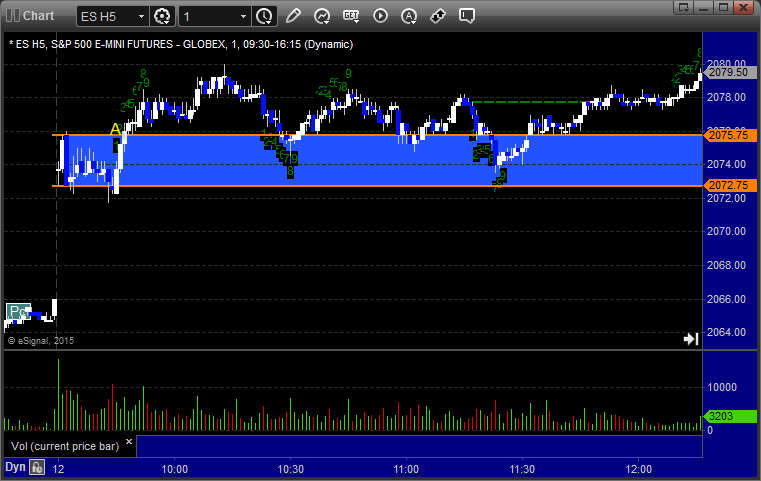Click the 12 date label on time axis
Image resolution: width=761 pixels, height=481 pixels.
pos(58,469)
